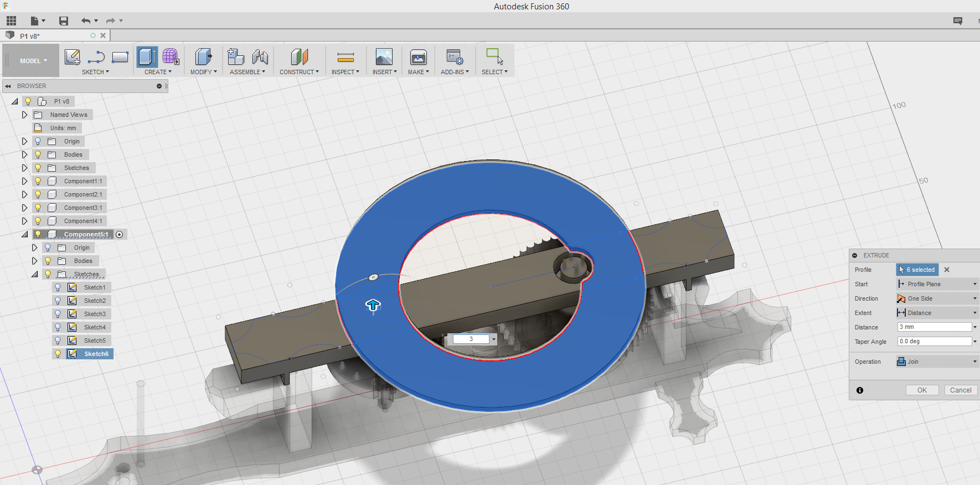Collapse Component5:1 tree node
The image size is (980, 485).
point(24,234)
